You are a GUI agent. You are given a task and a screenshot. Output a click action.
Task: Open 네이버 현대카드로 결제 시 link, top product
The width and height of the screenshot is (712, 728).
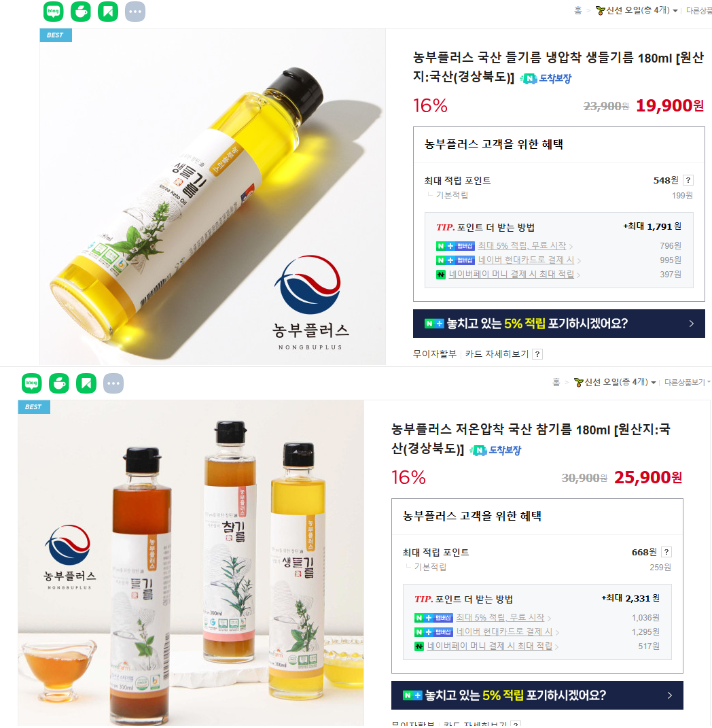(526, 260)
